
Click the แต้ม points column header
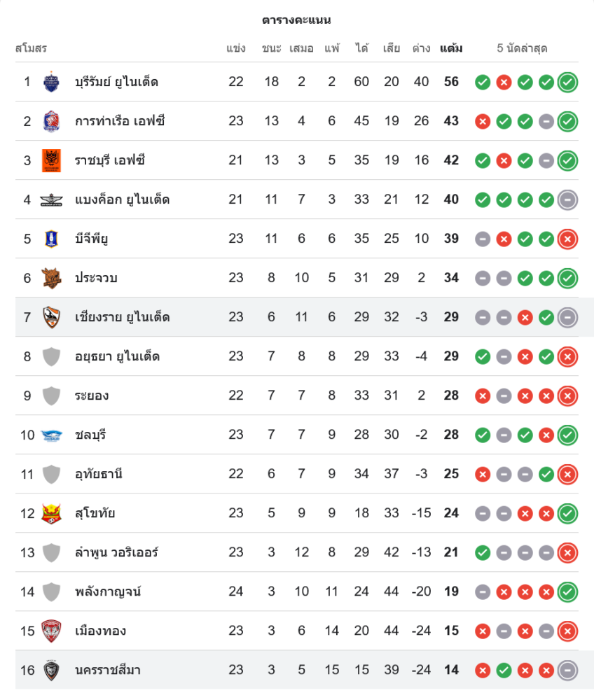(451, 48)
